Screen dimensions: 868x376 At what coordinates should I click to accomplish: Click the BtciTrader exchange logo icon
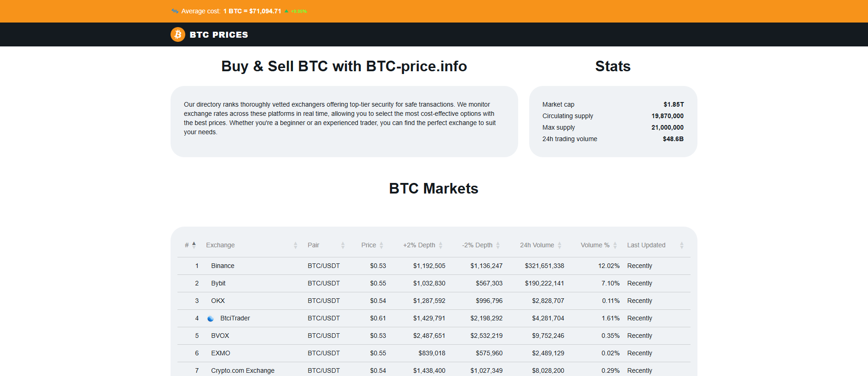point(211,319)
